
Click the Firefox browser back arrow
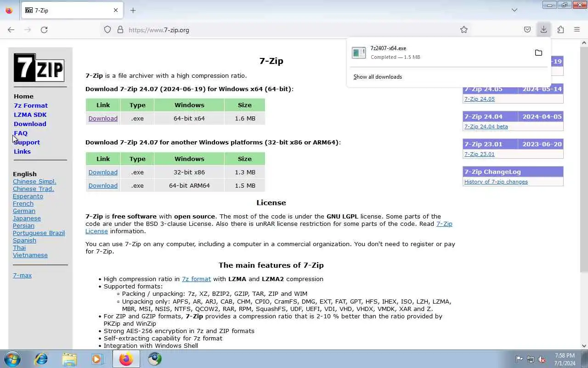11,30
